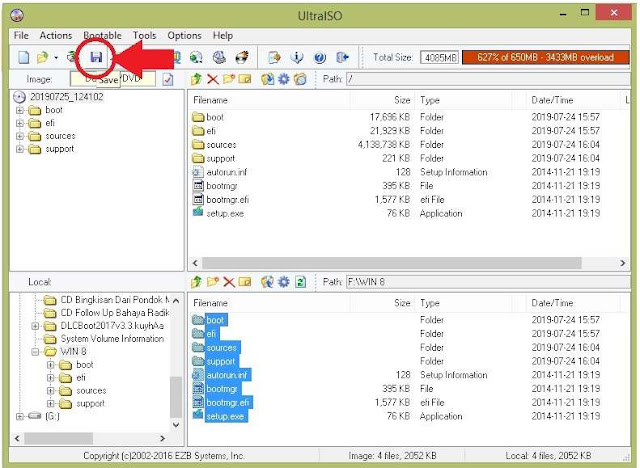The width and height of the screenshot is (640, 468).
Task: Open the File menu
Action: [21, 35]
